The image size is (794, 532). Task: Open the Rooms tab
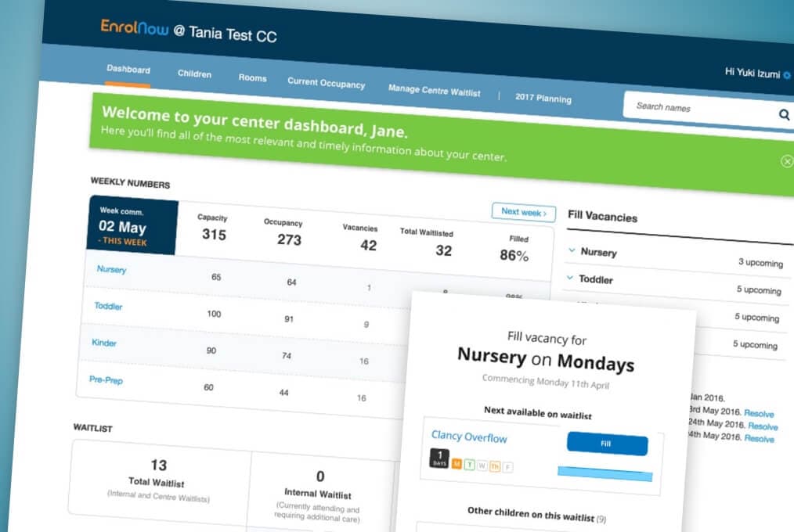252,77
